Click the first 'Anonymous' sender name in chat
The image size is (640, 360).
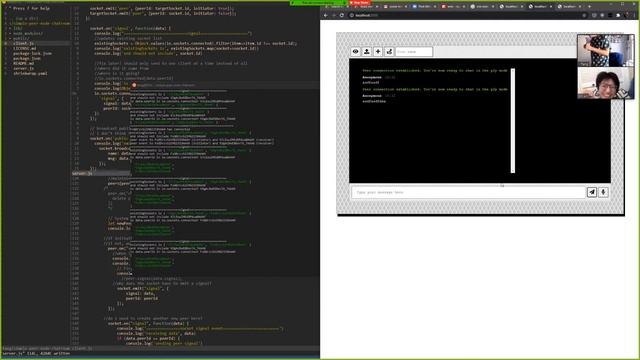(372, 77)
